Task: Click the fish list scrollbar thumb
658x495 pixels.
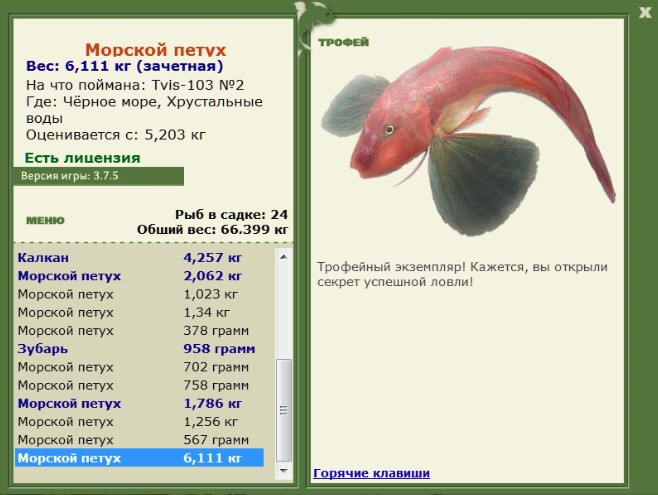Action: click(284, 410)
